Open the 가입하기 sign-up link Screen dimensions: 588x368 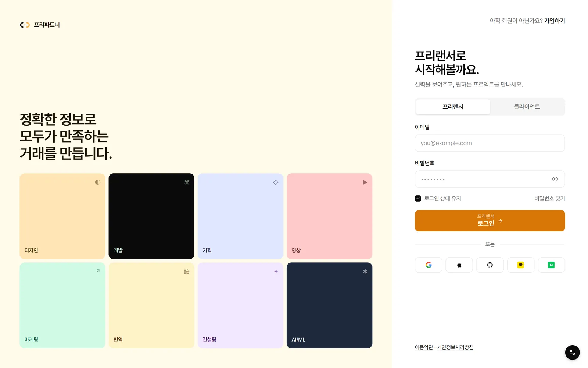point(555,21)
